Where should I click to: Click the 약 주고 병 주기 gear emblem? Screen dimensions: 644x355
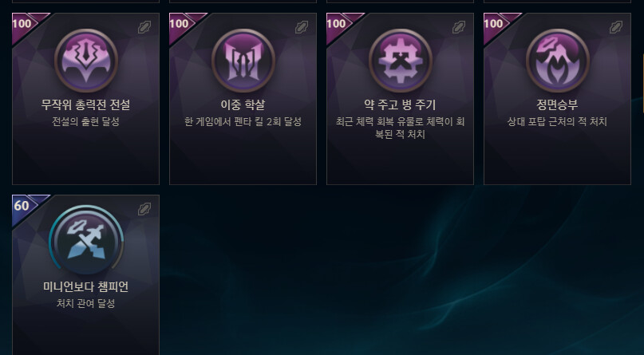[401, 61]
